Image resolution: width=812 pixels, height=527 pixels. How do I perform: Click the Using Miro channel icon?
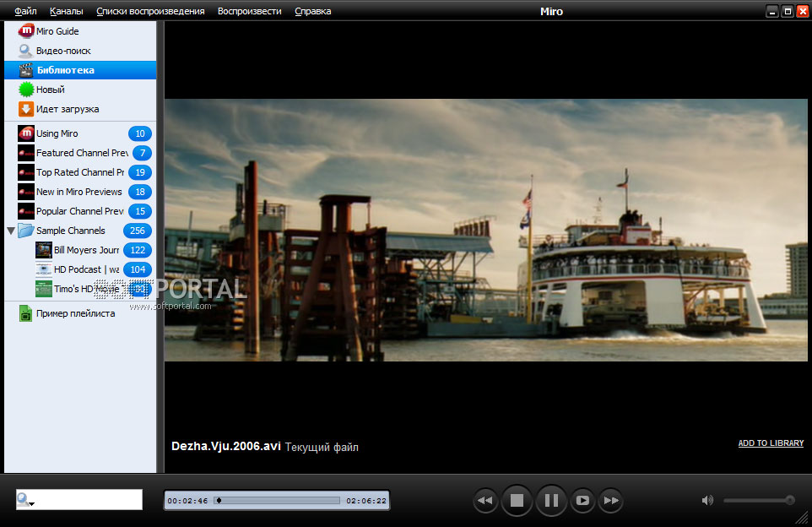point(26,133)
